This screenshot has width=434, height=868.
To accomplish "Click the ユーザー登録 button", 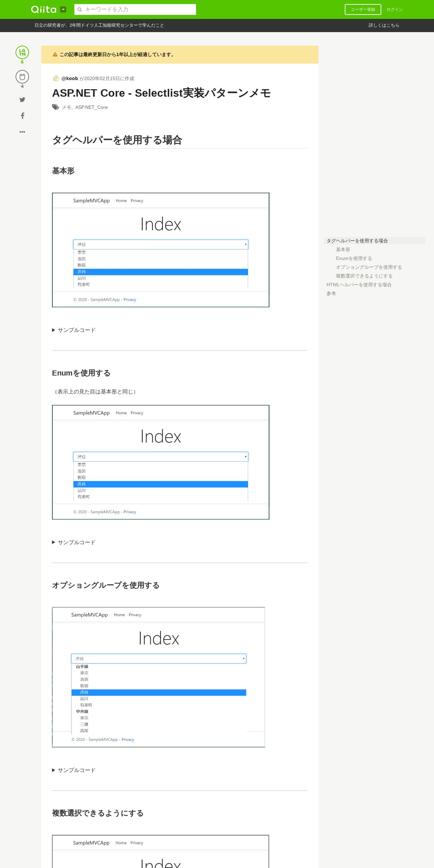I will pyautogui.click(x=363, y=9).
